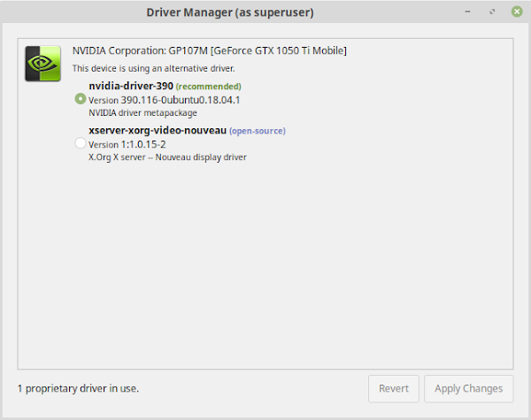Click the green '(recommended)' label

[x=209, y=87]
